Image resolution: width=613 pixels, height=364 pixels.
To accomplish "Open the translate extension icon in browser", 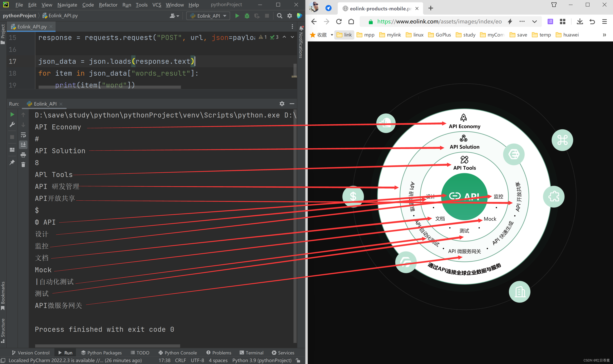I will pyautogui.click(x=550, y=22).
